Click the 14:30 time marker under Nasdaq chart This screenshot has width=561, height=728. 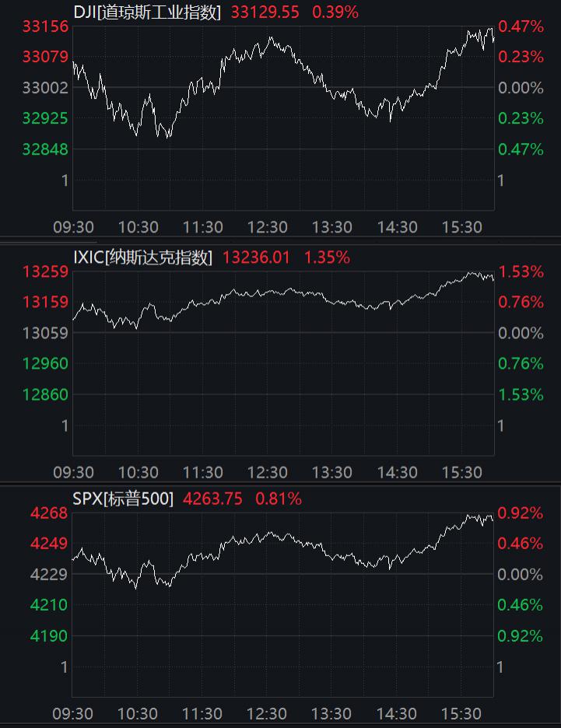click(397, 472)
